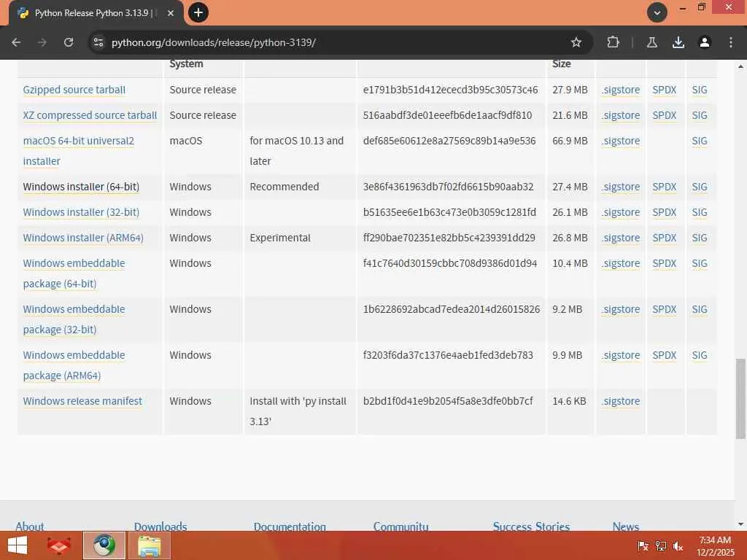Bookmark this page with the star icon

[576, 42]
